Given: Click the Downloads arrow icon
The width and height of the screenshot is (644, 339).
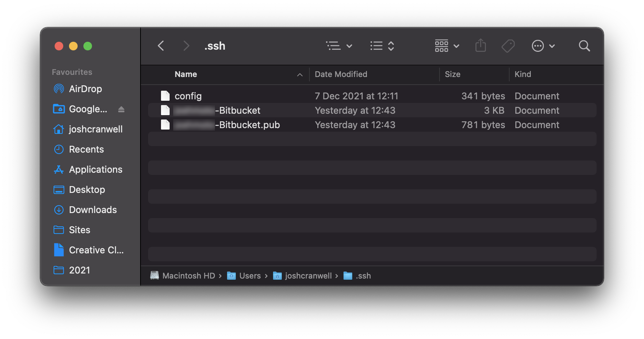Looking at the screenshot, I should pyautogui.click(x=59, y=209).
